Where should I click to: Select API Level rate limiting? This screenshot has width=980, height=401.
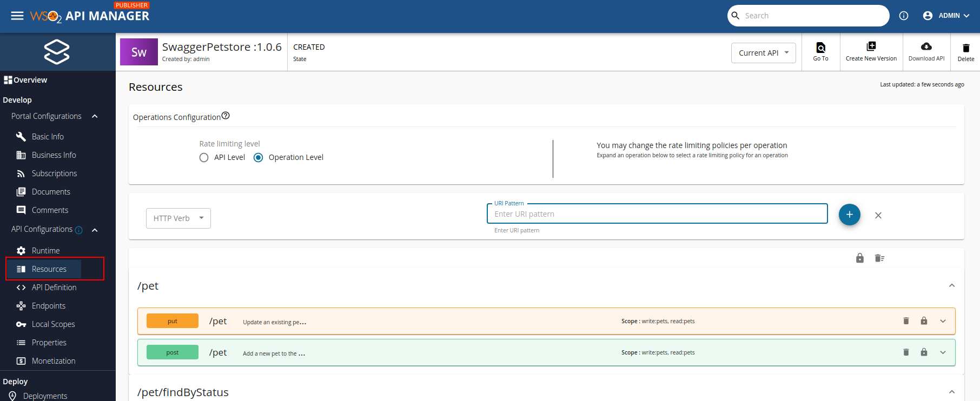pos(204,158)
